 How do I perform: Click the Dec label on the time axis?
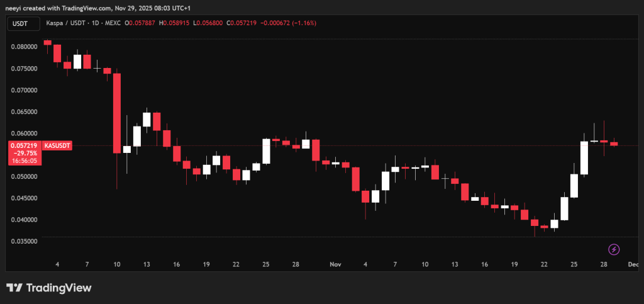pos(632,265)
